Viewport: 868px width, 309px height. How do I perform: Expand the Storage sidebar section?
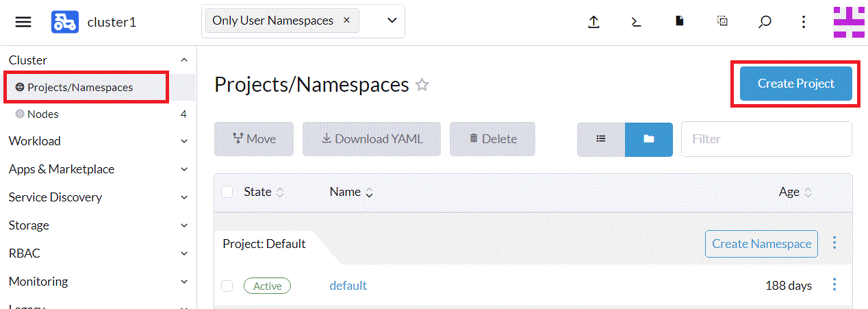tap(97, 225)
